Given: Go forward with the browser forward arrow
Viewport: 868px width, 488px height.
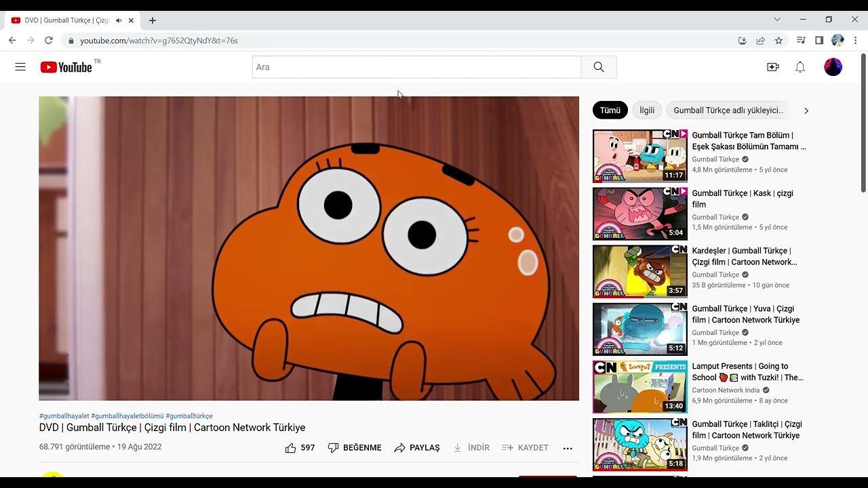Looking at the screenshot, I should (x=31, y=41).
